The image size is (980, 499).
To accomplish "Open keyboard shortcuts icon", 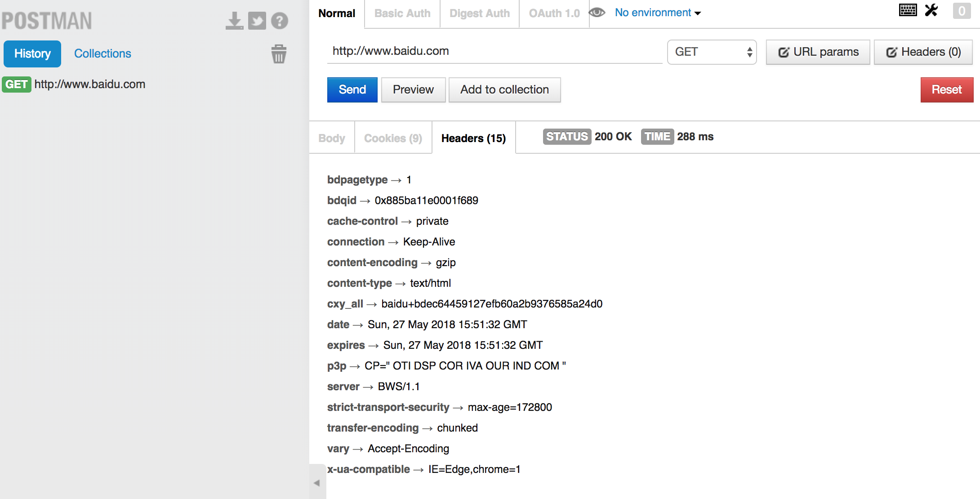I will point(908,10).
